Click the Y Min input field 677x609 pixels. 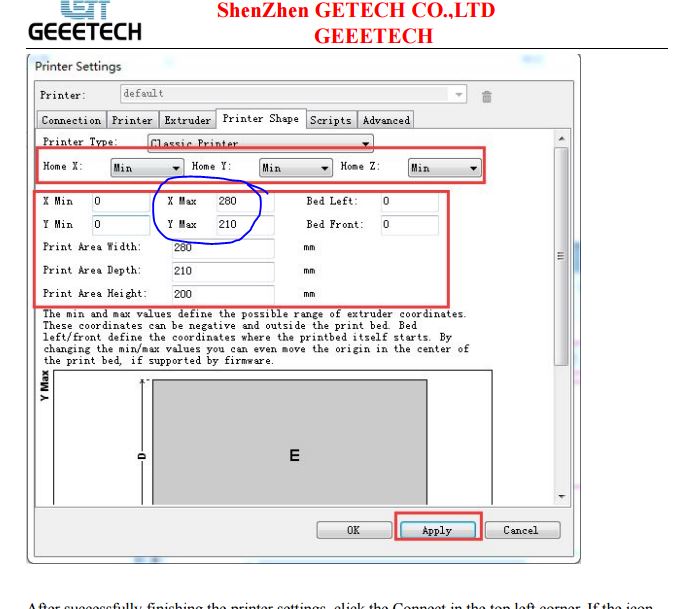(121, 225)
